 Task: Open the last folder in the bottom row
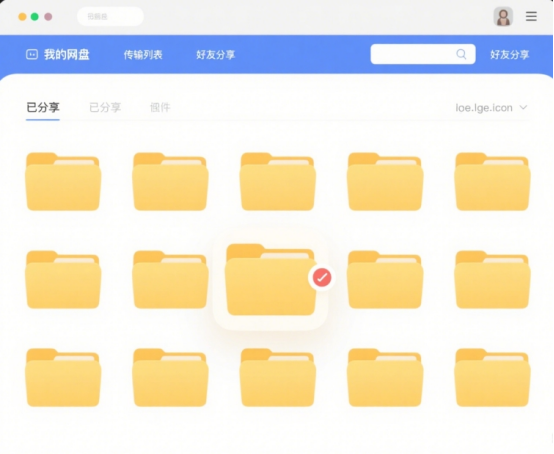point(492,377)
